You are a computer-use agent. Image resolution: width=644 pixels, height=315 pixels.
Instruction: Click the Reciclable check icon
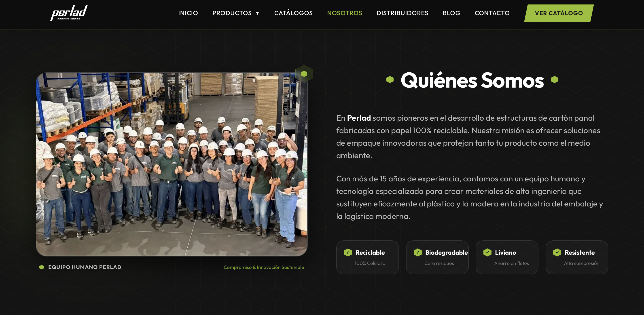[348, 252]
